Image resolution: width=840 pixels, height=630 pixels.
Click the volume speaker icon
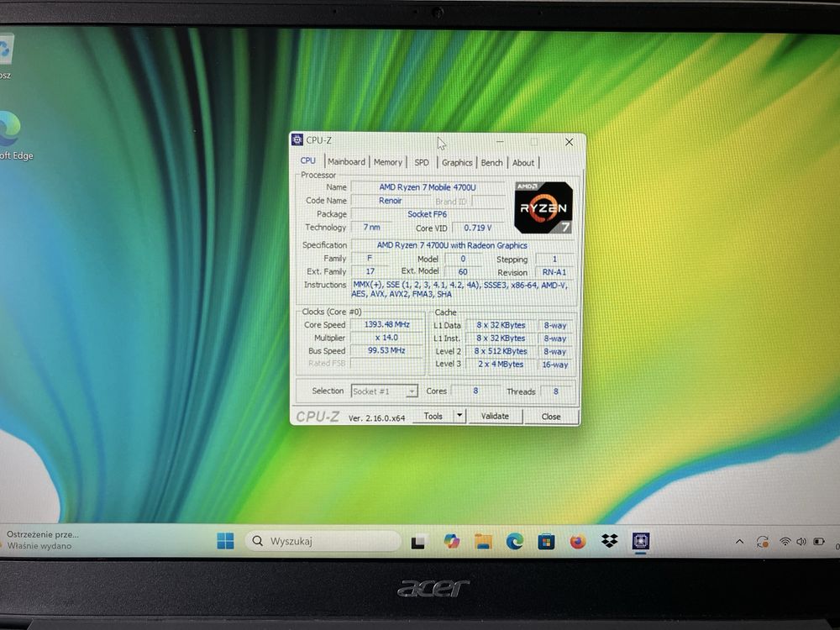point(801,542)
